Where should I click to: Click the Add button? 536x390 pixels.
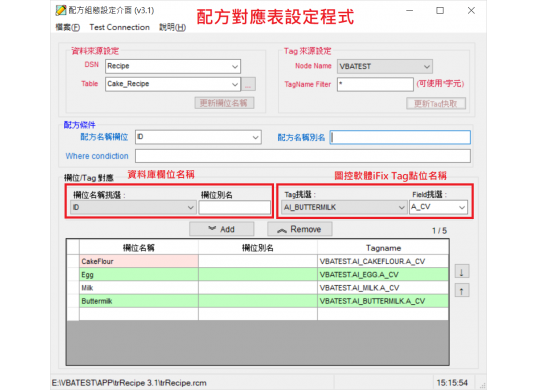[x=222, y=229]
